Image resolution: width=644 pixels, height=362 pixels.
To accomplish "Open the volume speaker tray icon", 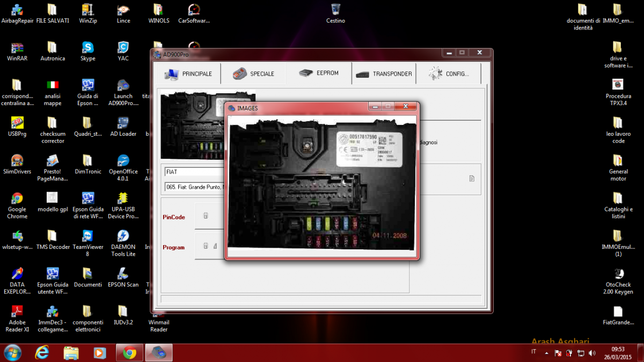I will point(592,353).
